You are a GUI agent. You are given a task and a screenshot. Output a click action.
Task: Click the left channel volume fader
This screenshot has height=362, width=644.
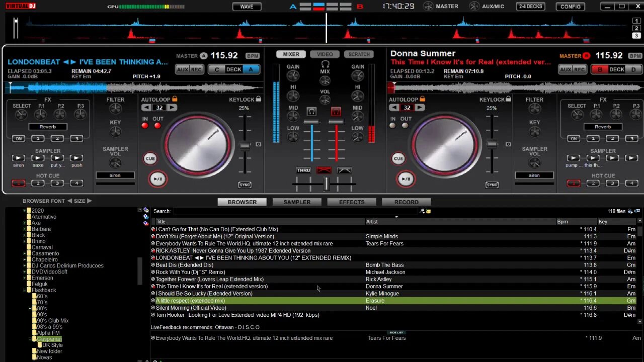(311, 122)
